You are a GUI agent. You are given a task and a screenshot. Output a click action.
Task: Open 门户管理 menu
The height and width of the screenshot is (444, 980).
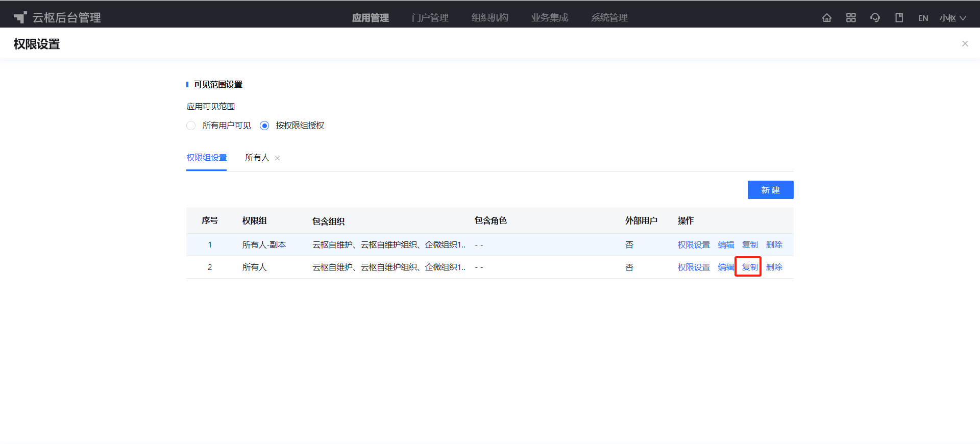point(430,18)
